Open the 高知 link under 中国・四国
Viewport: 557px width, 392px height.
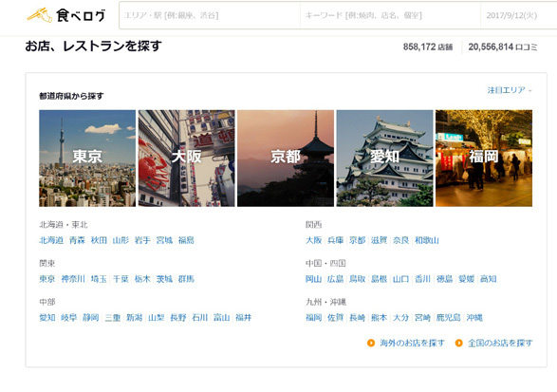488,279
